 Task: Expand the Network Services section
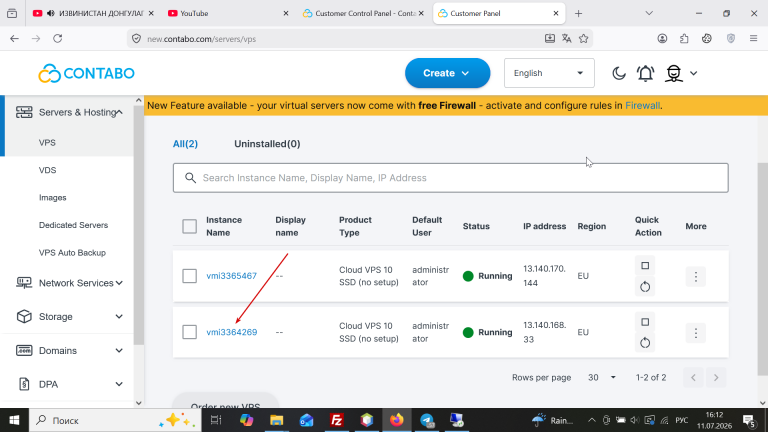[119, 283]
